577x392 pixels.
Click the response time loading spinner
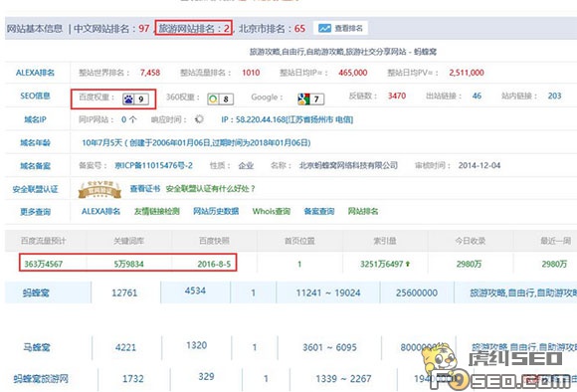tap(199, 119)
